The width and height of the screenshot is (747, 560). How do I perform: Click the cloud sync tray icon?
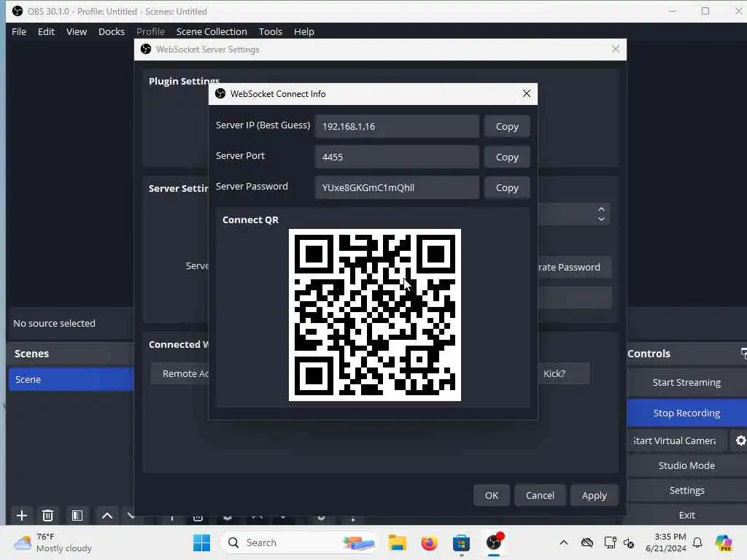587,542
